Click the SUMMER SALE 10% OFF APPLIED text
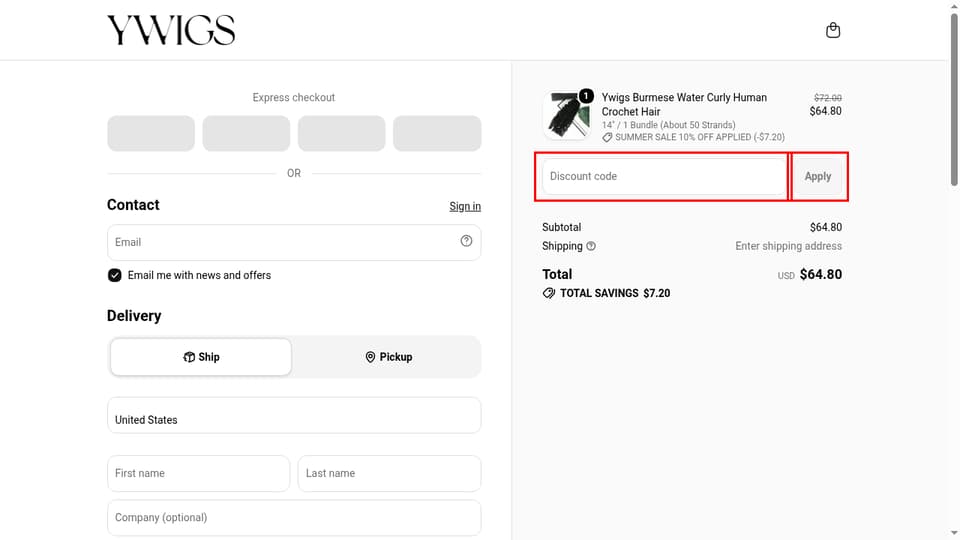Viewport: 960px width, 540px height. 699,137
